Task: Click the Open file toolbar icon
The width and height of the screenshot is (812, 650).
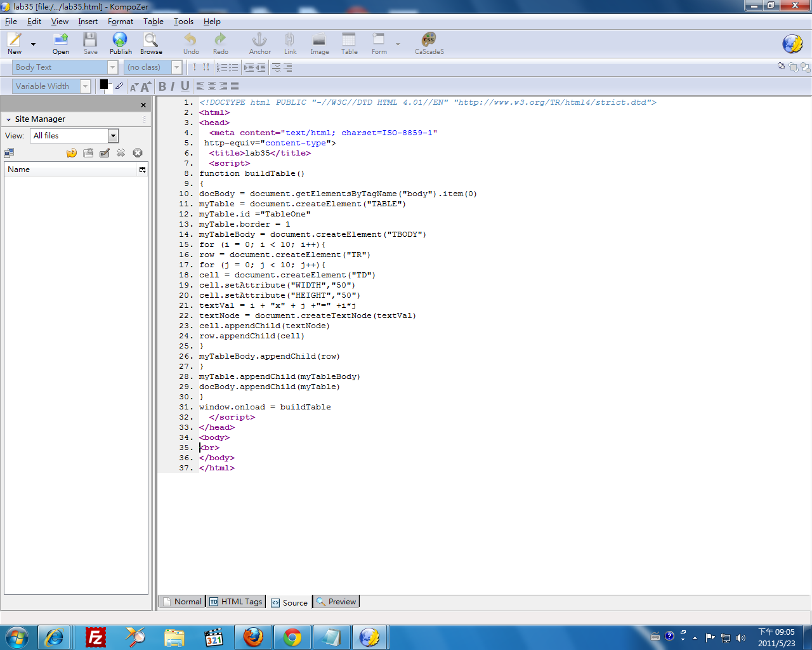Action: click(x=61, y=43)
